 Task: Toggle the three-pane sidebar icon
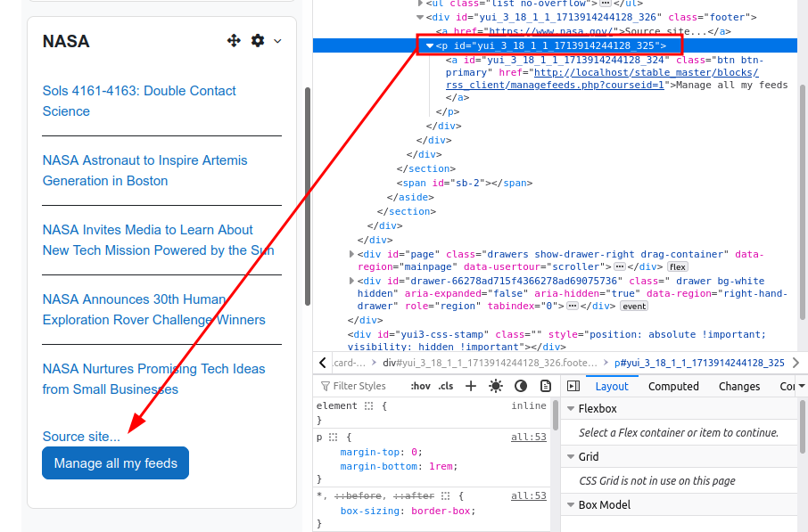point(573,386)
